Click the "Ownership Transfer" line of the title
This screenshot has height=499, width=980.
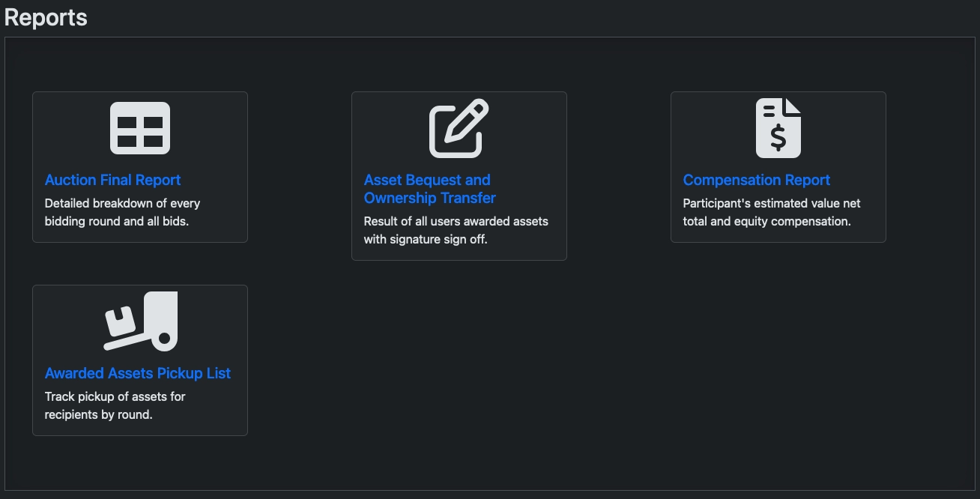430,198
